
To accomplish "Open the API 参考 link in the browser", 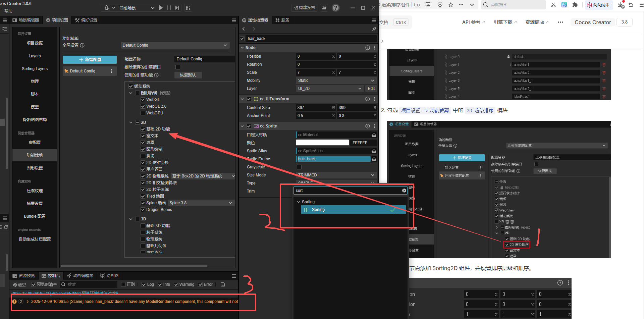I will [x=473, y=22].
